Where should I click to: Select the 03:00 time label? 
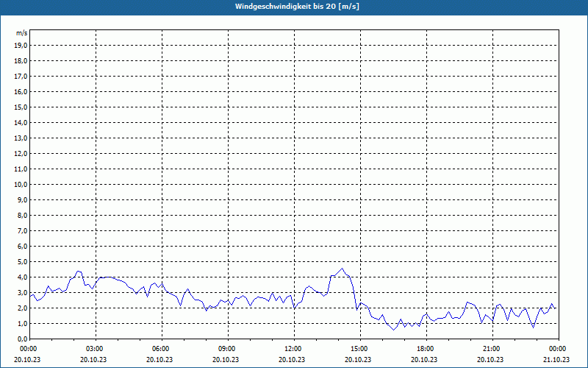(96, 349)
